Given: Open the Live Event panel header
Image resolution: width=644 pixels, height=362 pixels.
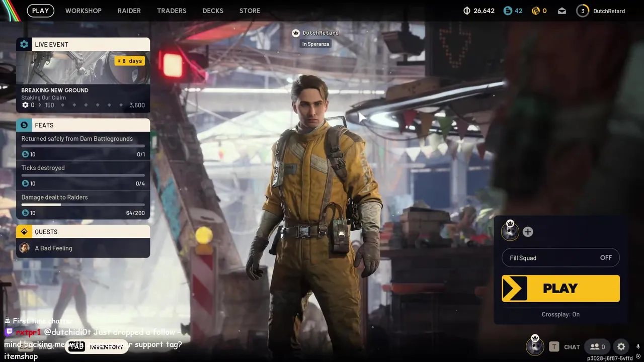Looking at the screenshot, I should [83, 44].
